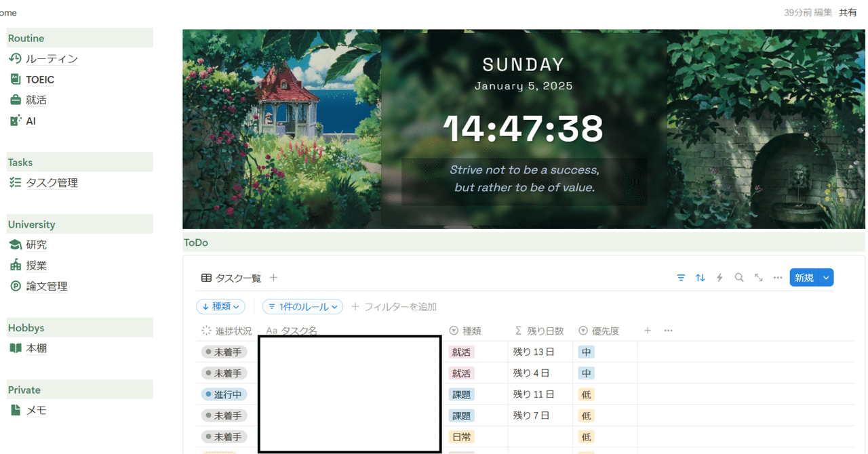Open sort settings via the sort arrows icon
868x454 pixels.
tap(700, 277)
